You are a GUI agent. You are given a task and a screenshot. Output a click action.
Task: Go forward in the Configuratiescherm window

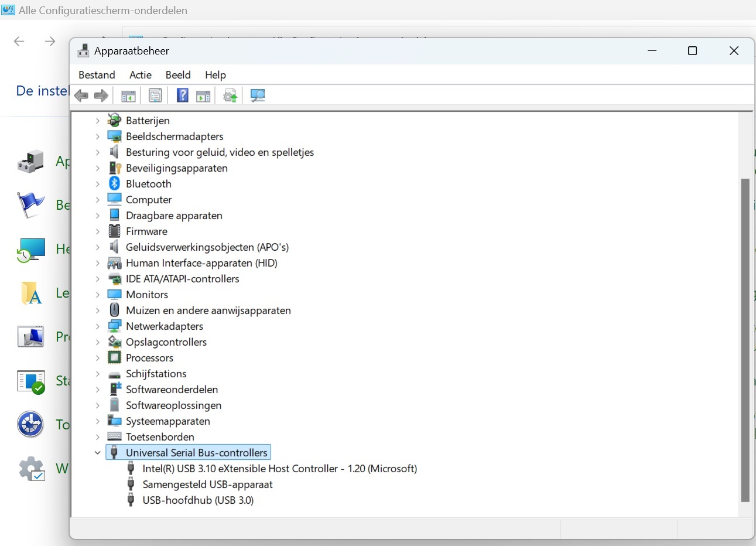[x=50, y=41]
